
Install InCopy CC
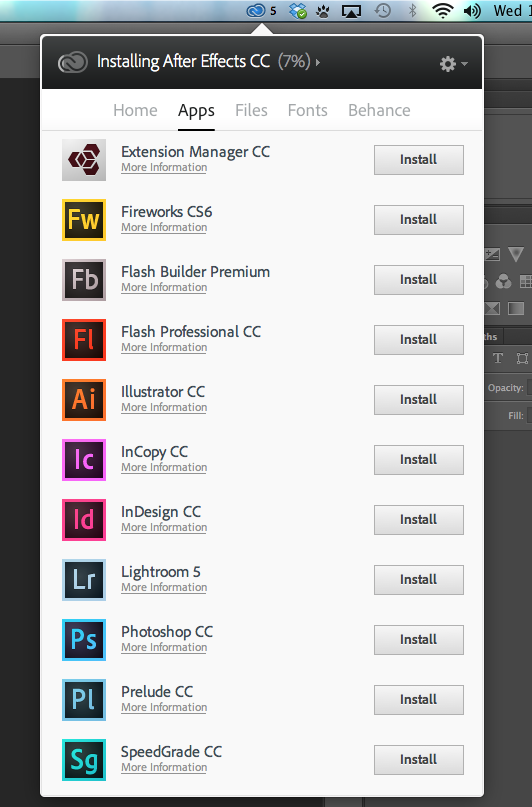pyautogui.click(x=419, y=460)
